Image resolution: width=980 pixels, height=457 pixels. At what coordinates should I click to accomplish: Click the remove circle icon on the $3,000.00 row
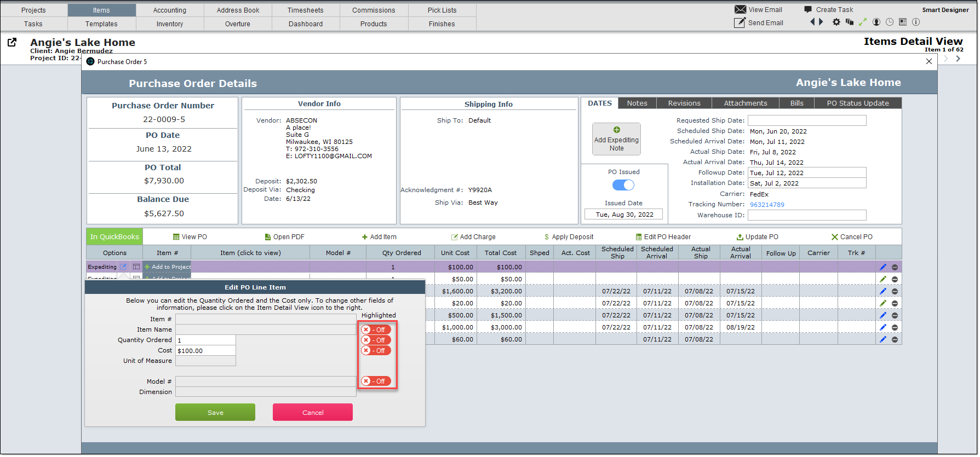[895, 327]
